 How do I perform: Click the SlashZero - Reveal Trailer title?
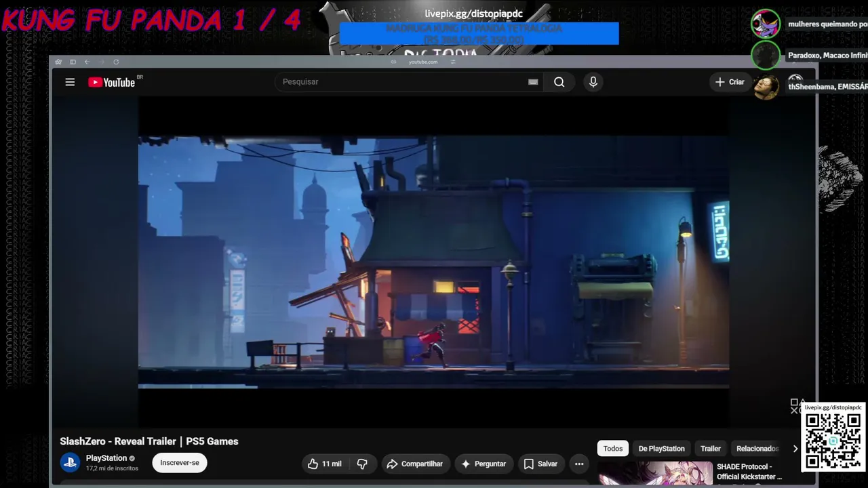click(149, 441)
